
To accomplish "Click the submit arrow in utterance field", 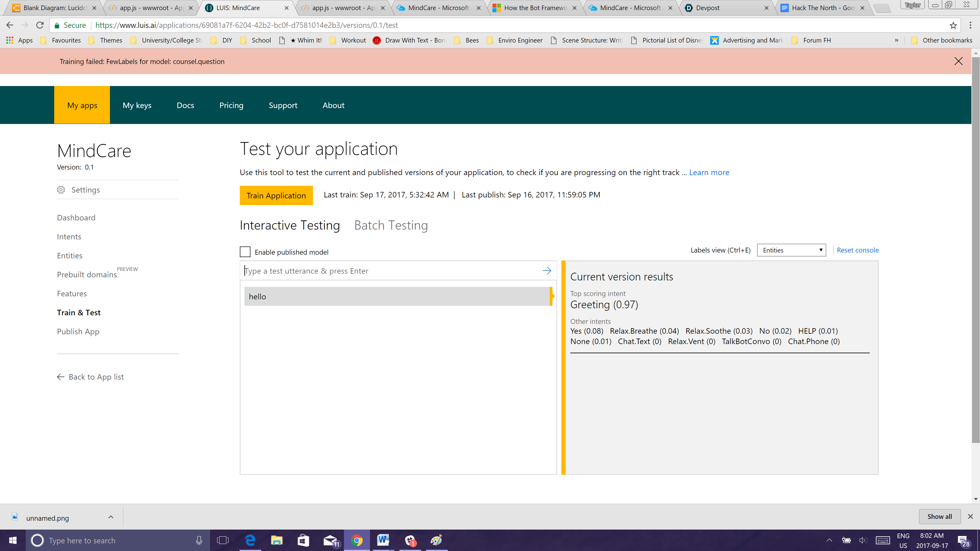I will [547, 271].
